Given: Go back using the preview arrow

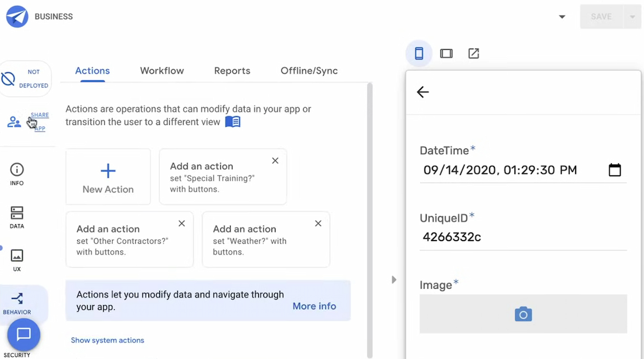Looking at the screenshot, I should pyautogui.click(x=423, y=92).
